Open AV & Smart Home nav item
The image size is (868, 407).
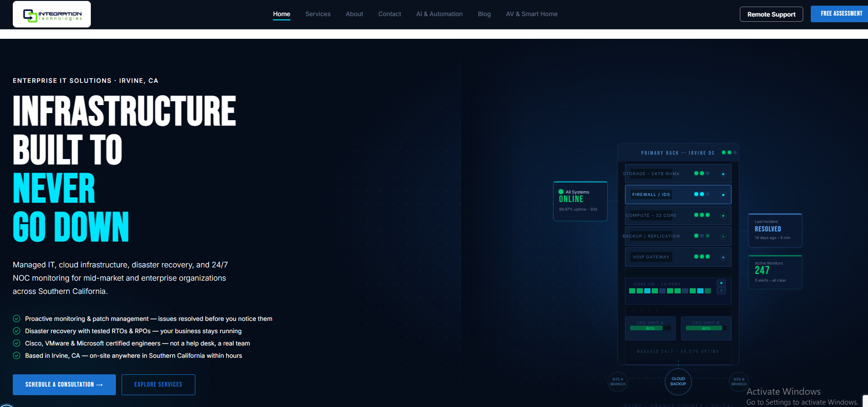pos(532,14)
